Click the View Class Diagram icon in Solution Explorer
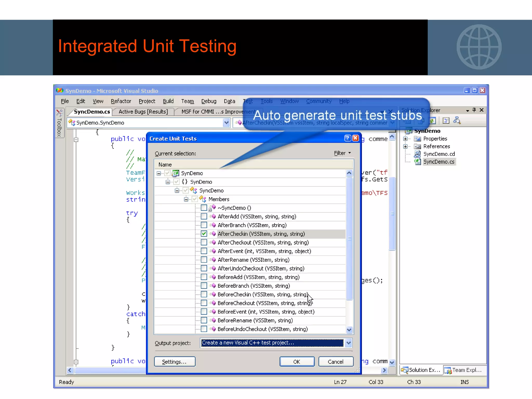Image resolution: width=532 pixels, height=399 pixels. click(x=457, y=121)
